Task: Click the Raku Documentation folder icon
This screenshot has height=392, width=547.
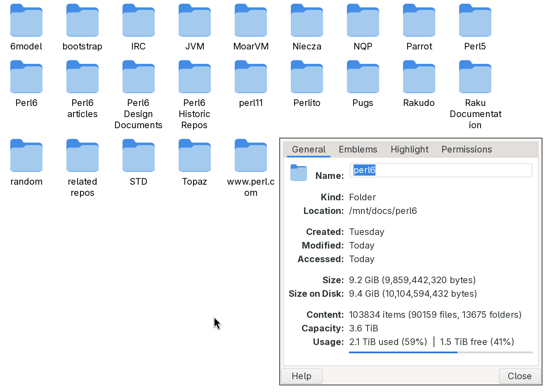Action: (475, 77)
